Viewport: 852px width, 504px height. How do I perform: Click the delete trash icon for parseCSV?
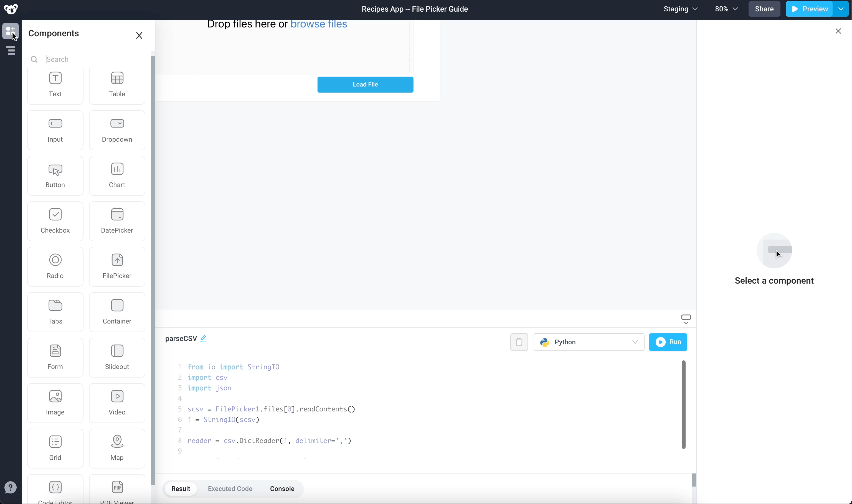(519, 342)
